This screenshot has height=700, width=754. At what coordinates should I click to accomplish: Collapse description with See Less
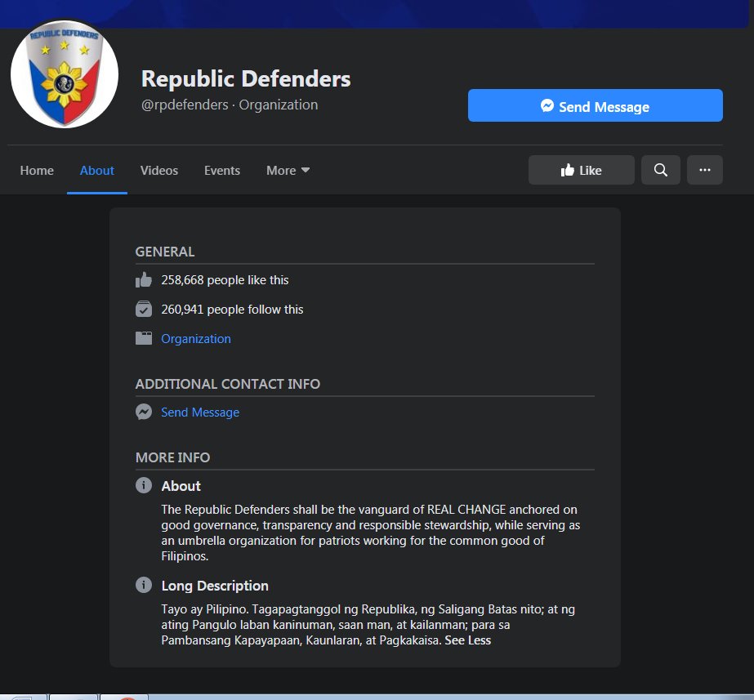click(x=467, y=640)
